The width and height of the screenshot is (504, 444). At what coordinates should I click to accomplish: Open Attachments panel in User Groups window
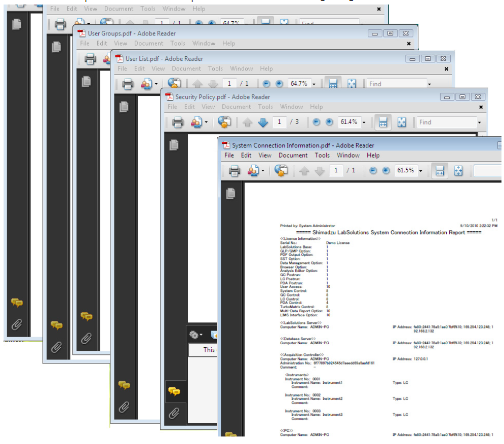point(86,339)
